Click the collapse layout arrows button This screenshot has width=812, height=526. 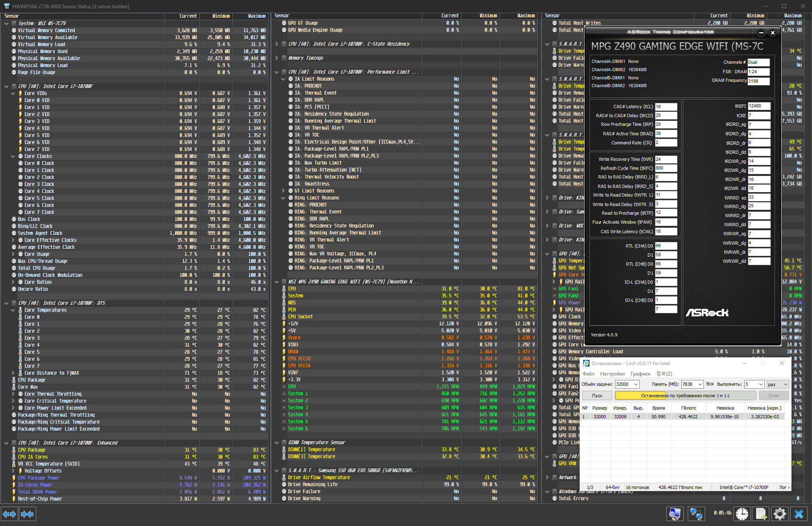27,514
